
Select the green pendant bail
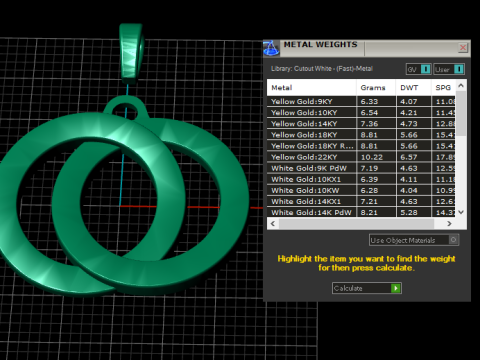pyautogui.click(x=131, y=53)
